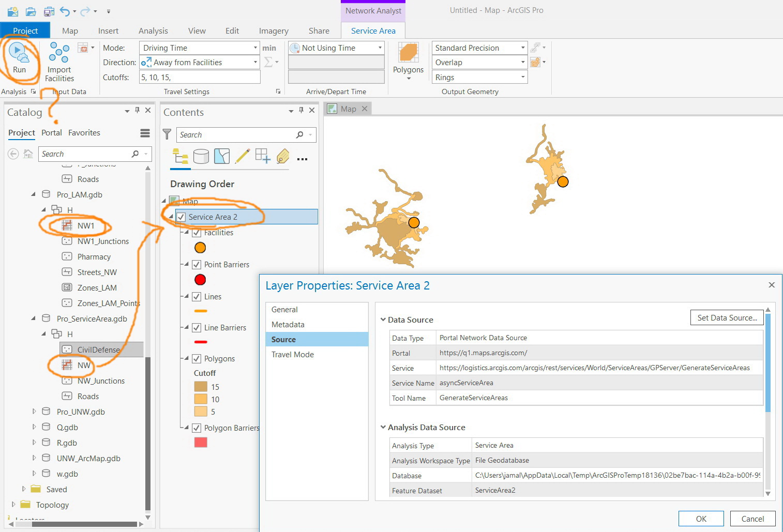The height and width of the screenshot is (532, 783).
Task: Click the filter icon in Contents pane
Action: [x=167, y=134]
